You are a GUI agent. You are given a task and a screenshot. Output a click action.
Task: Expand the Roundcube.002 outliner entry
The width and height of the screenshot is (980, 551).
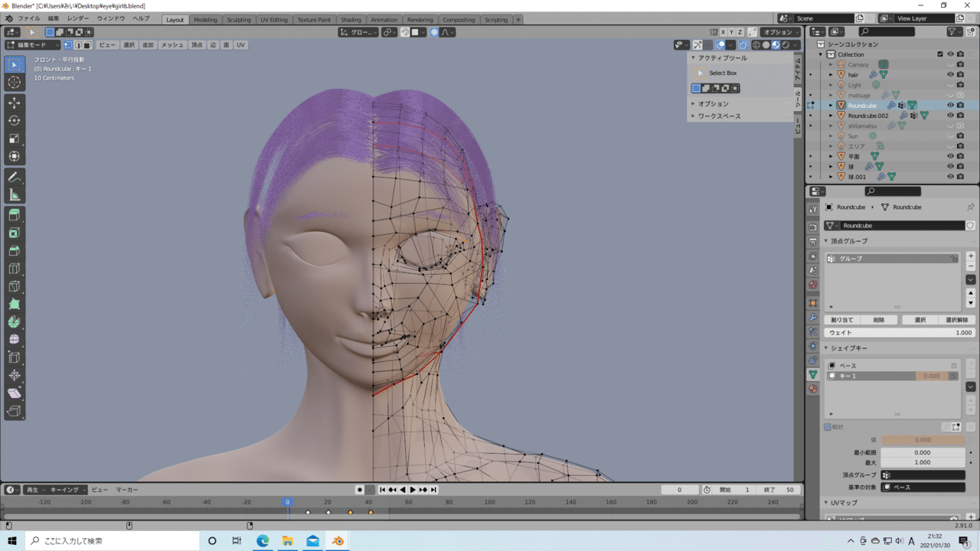click(x=830, y=116)
